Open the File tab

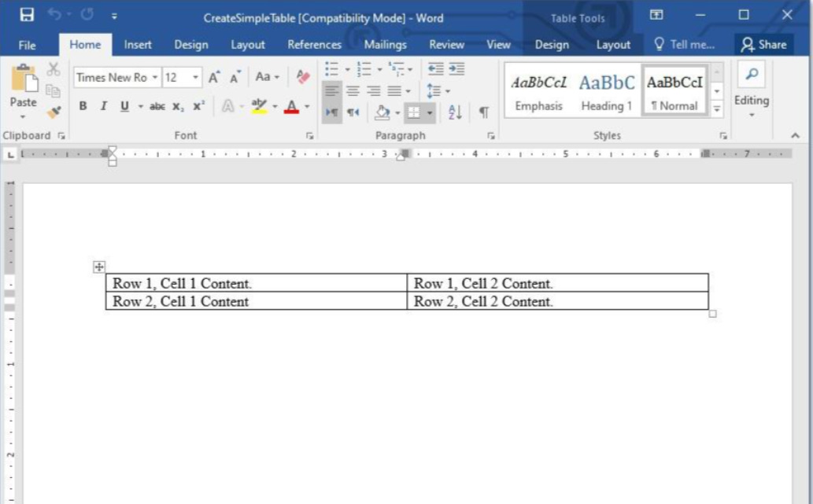[27, 45]
